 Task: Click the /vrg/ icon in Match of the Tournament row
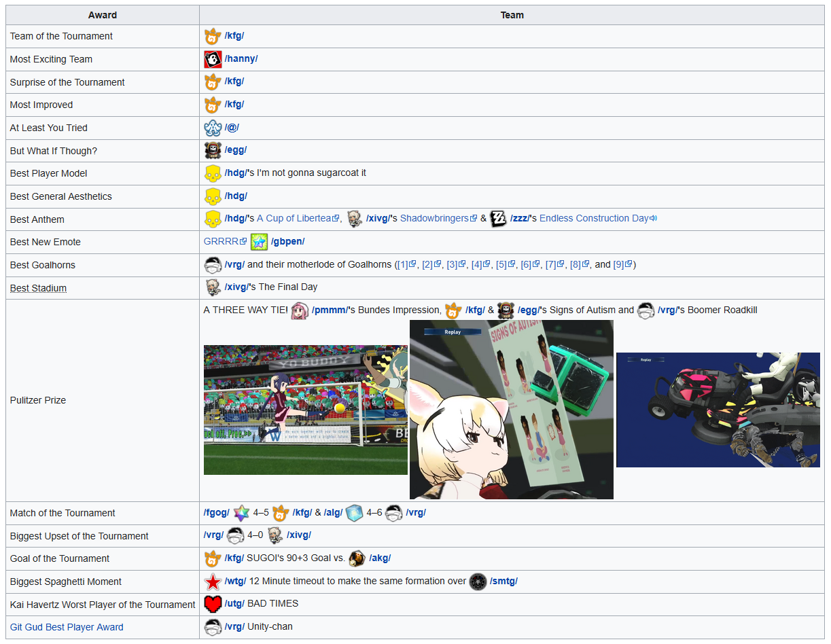point(394,513)
